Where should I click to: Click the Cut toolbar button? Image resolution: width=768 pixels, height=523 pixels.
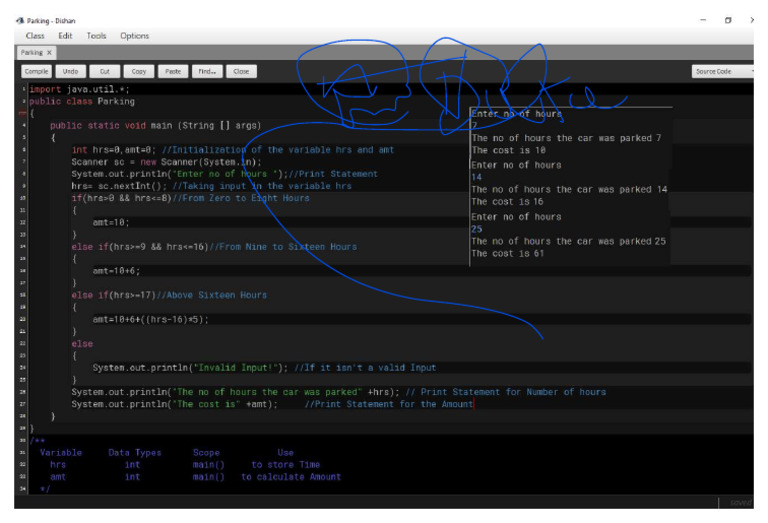tap(104, 72)
